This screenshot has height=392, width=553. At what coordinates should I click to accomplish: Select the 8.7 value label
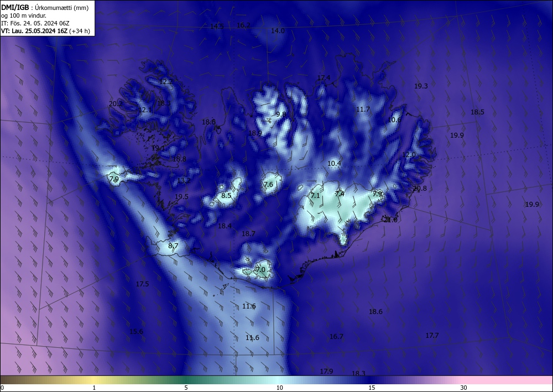173,246
